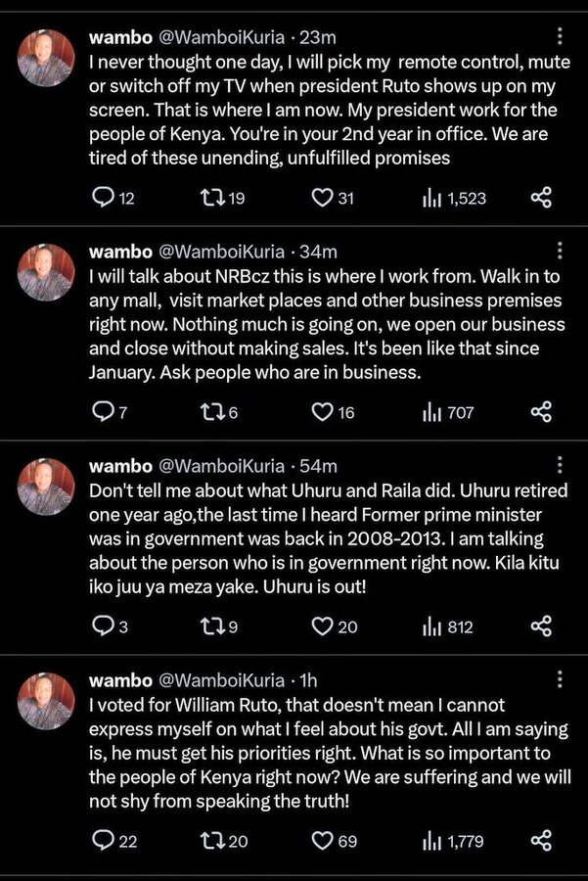
Task: Retweet the tweet about muting the TV
Action: click(x=210, y=199)
